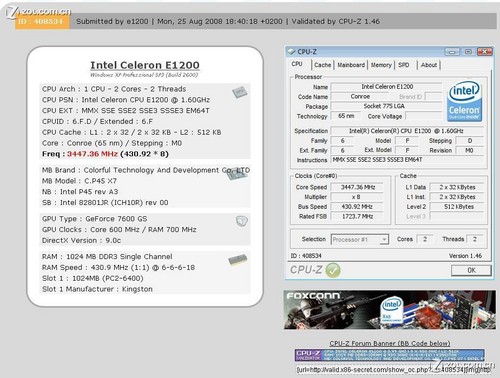Click the CPU chip icon beside CPU Arch
The width and height of the screenshot is (500, 378).
[x=240, y=92]
